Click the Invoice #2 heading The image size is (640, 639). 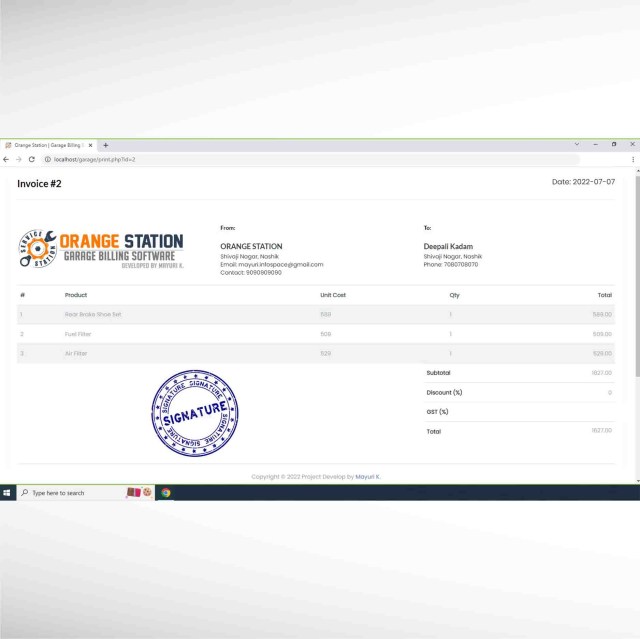39,184
